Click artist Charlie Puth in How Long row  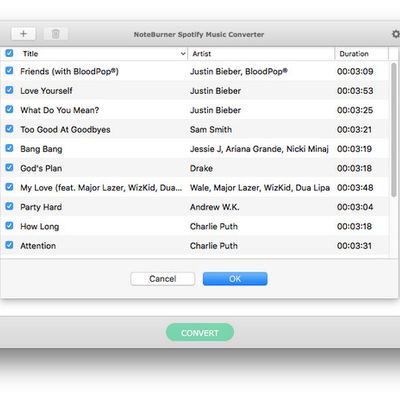[x=214, y=226]
